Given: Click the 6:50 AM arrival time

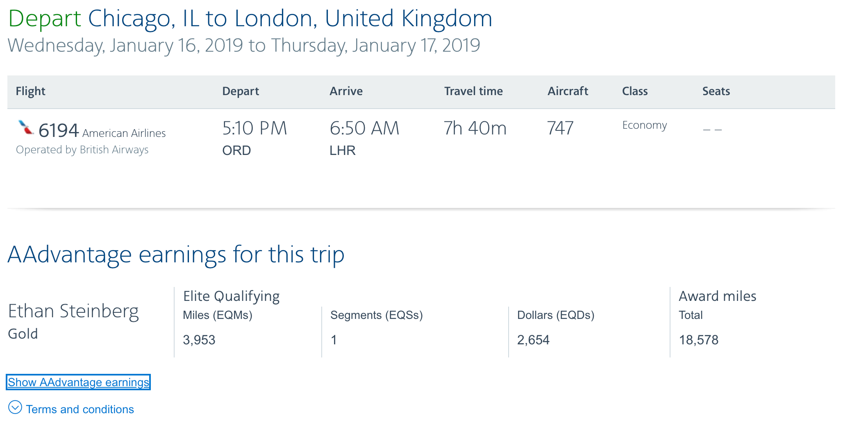Looking at the screenshot, I should (x=364, y=128).
